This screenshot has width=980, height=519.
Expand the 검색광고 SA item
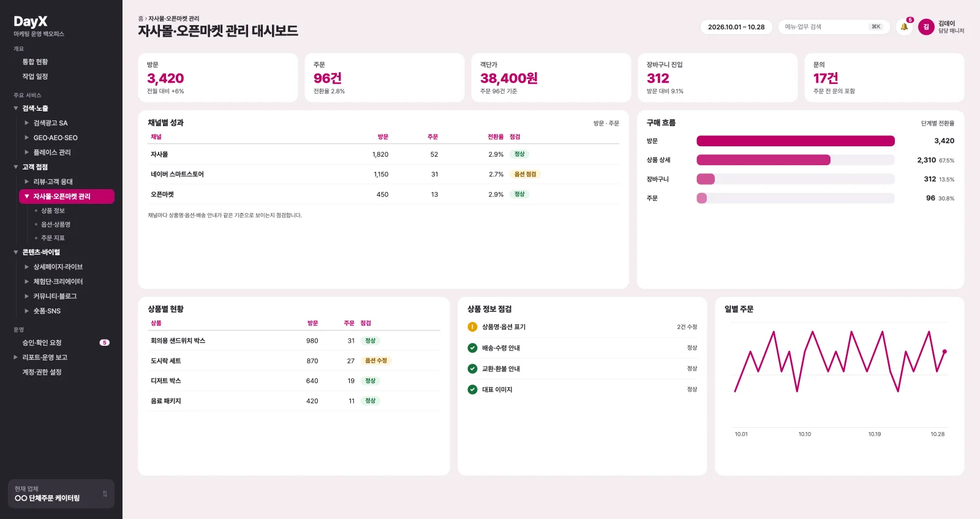[27, 123]
